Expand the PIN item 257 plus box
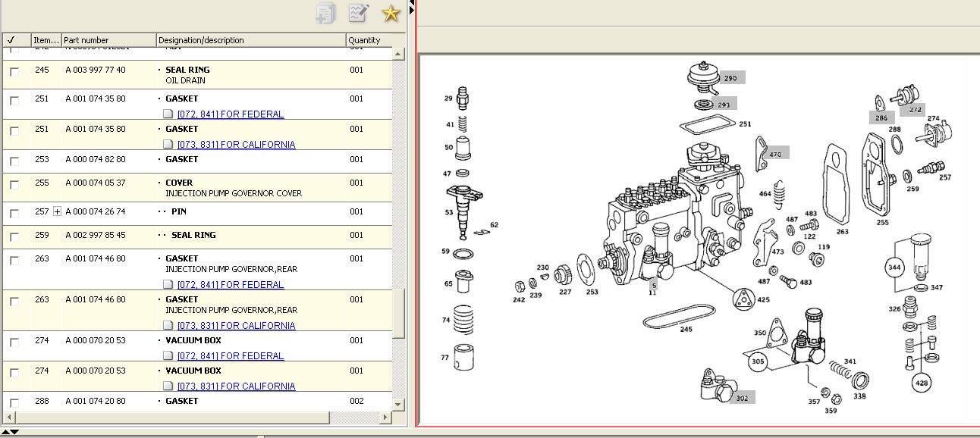980x438 pixels. tap(57, 212)
